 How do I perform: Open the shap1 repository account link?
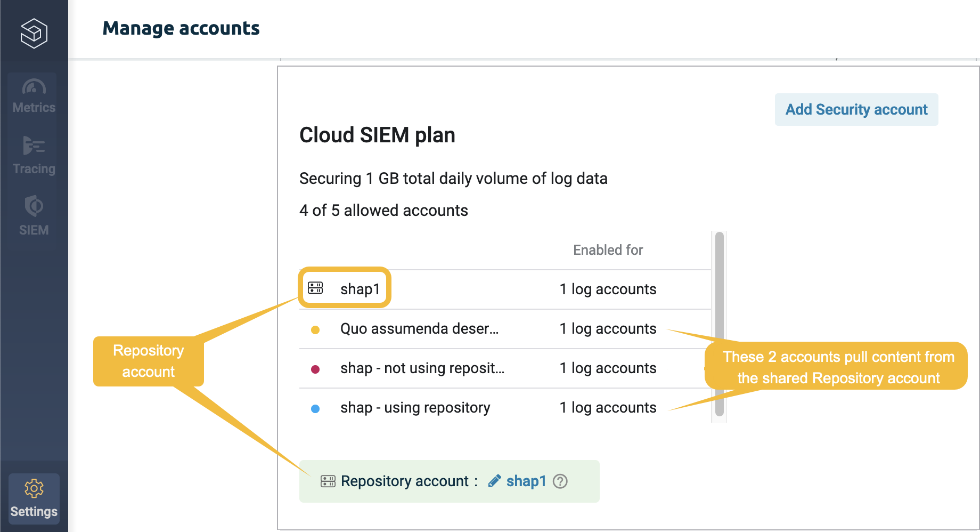click(526, 481)
